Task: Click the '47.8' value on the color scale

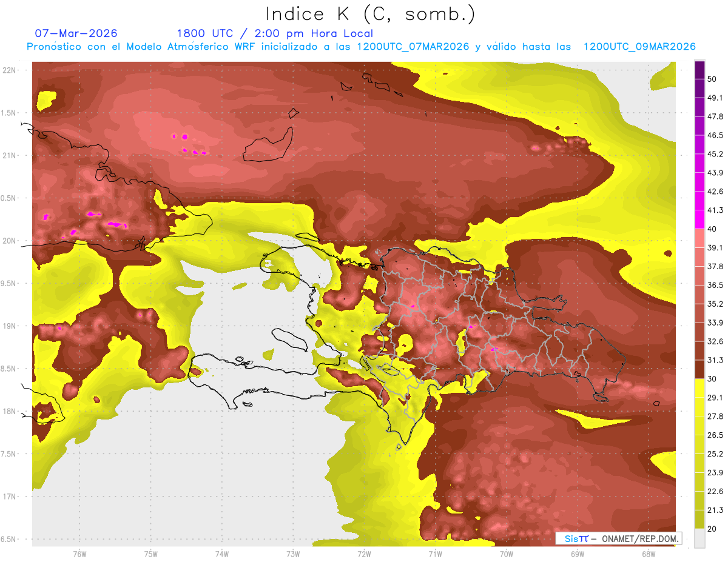Action: 715,116
